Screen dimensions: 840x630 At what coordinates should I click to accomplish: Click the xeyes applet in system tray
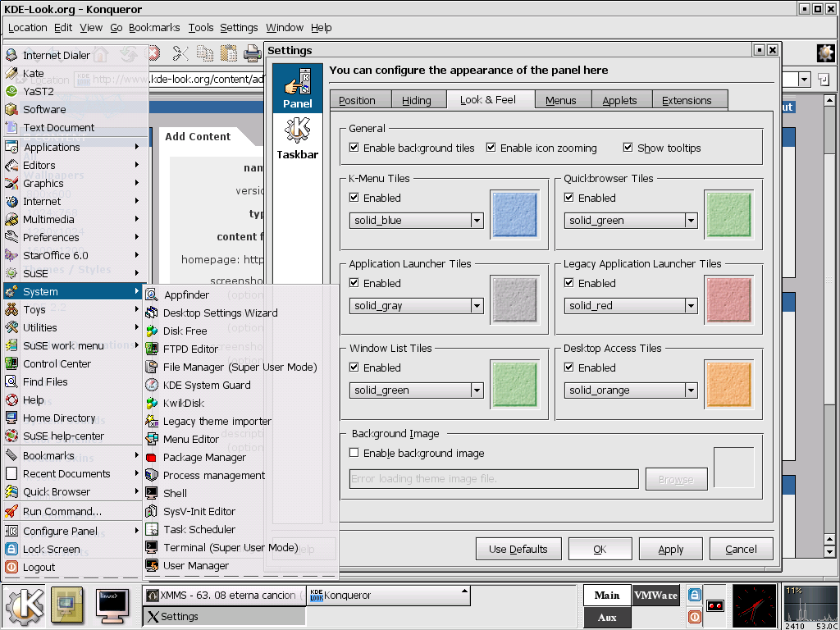[x=715, y=606]
